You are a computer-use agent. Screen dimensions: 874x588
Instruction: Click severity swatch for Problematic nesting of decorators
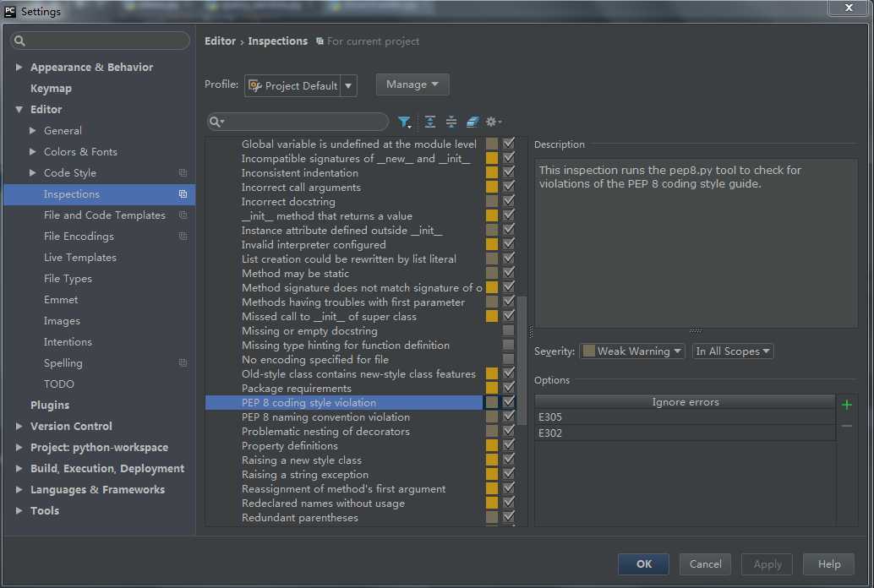492,431
